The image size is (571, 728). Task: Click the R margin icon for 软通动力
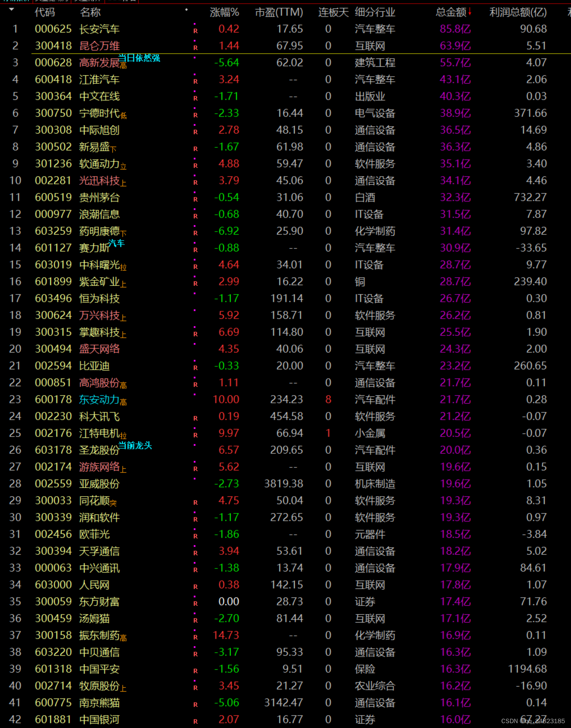[x=195, y=166]
